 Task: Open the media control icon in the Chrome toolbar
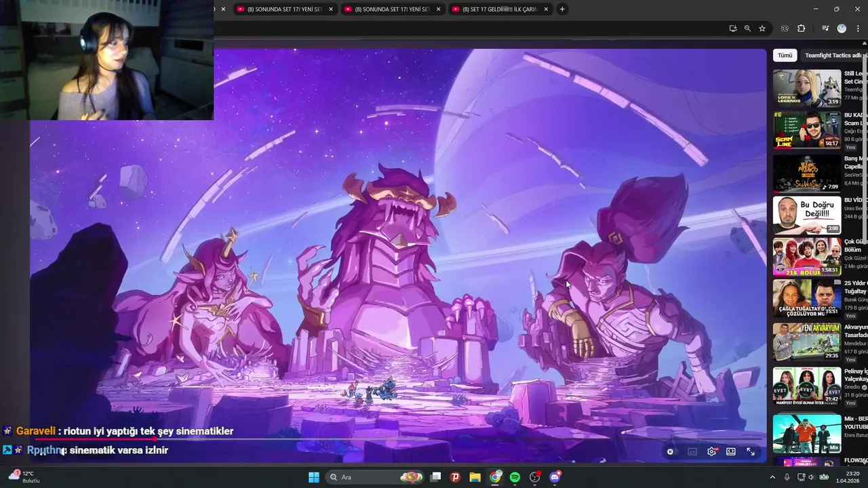pos(825,28)
